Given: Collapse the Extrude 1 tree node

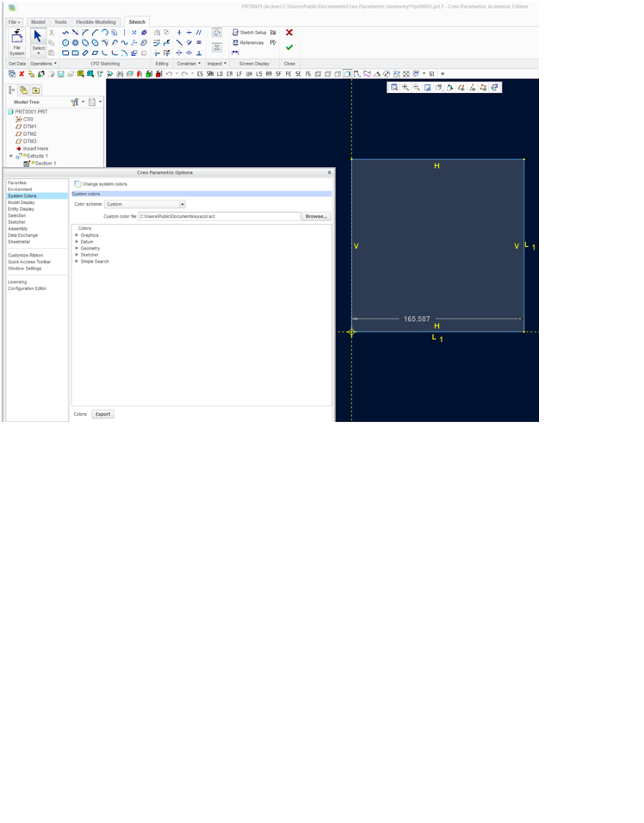Looking at the screenshot, I should 11,156.
